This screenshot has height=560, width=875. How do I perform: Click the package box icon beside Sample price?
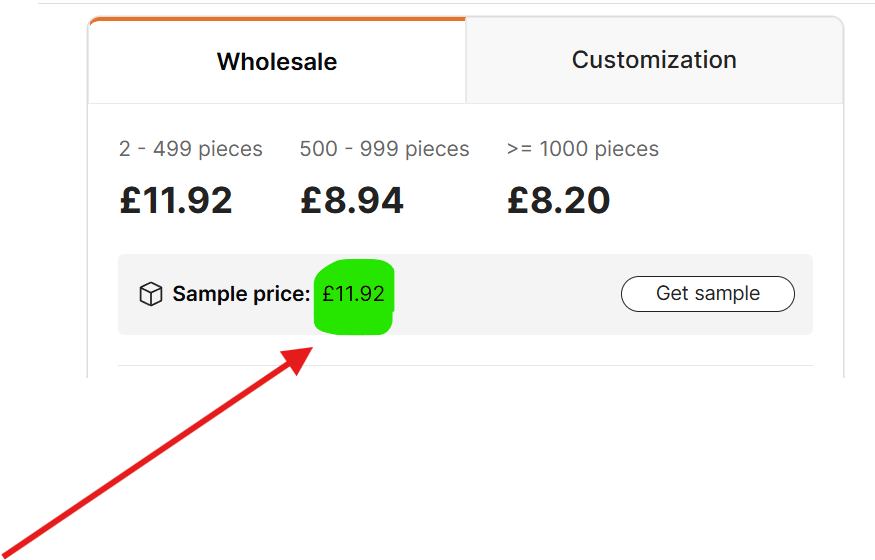point(150,294)
